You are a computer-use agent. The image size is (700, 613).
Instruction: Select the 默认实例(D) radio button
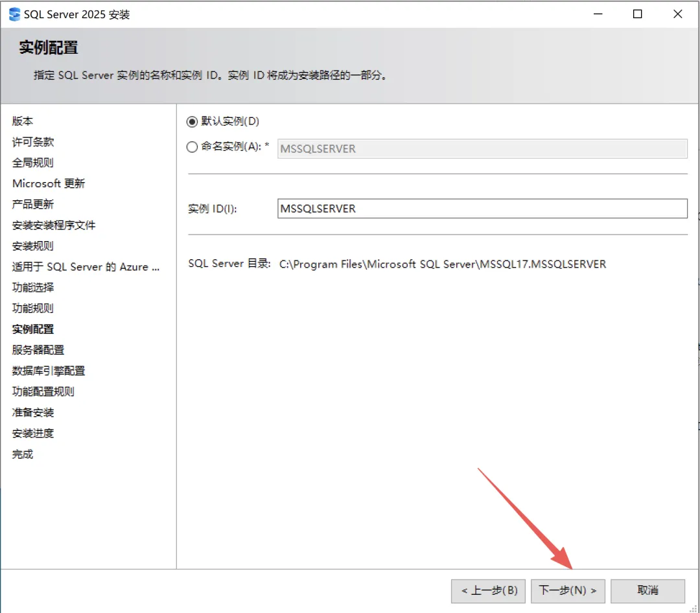(x=192, y=121)
